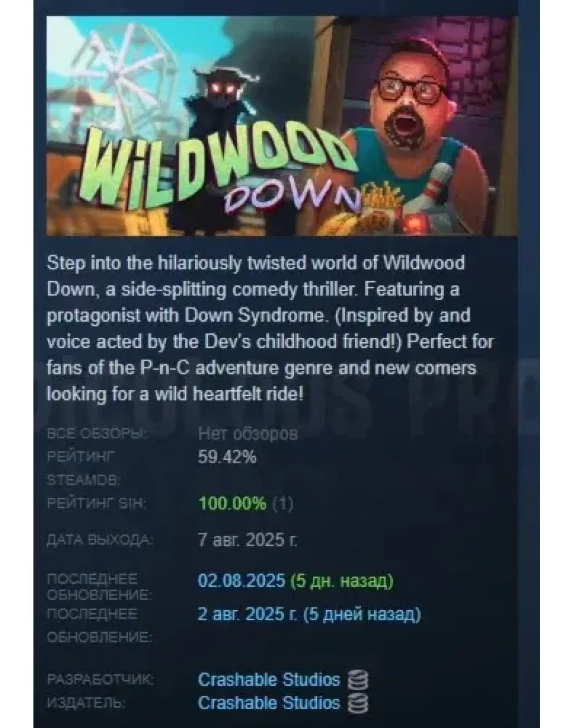This screenshot has width=574, height=728.
Task: Click the game description paragraph
Action: (269, 328)
